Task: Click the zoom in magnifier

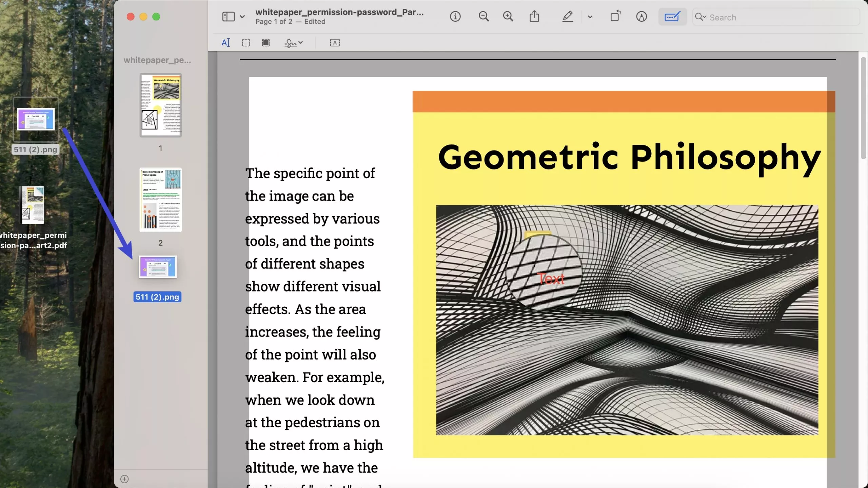Action: point(508,17)
